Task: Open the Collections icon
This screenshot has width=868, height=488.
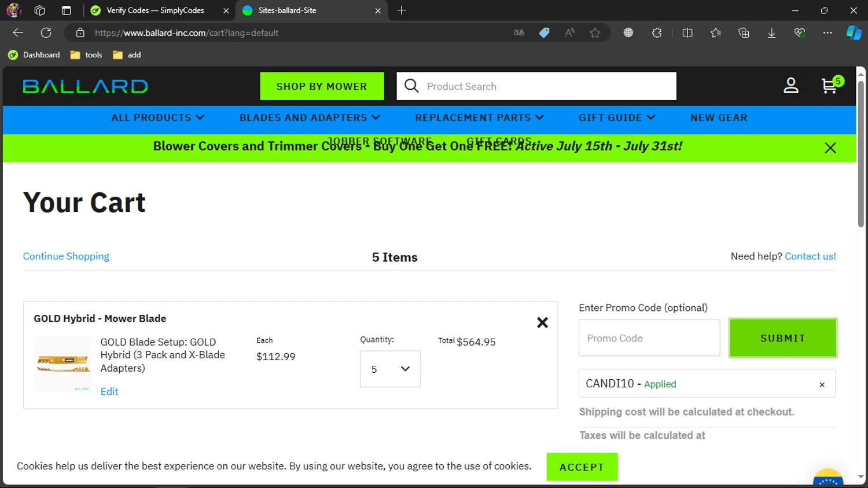Action: [744, 33]
